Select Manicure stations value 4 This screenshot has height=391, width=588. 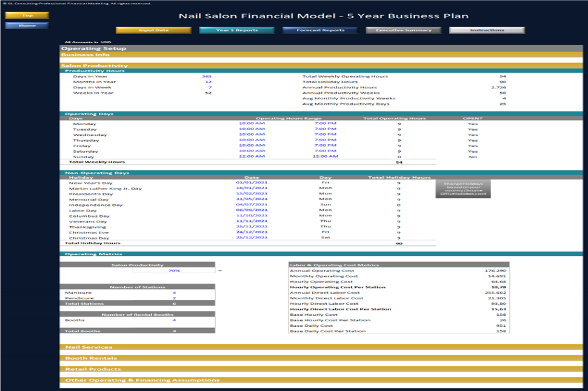click(x=175, y=293)
